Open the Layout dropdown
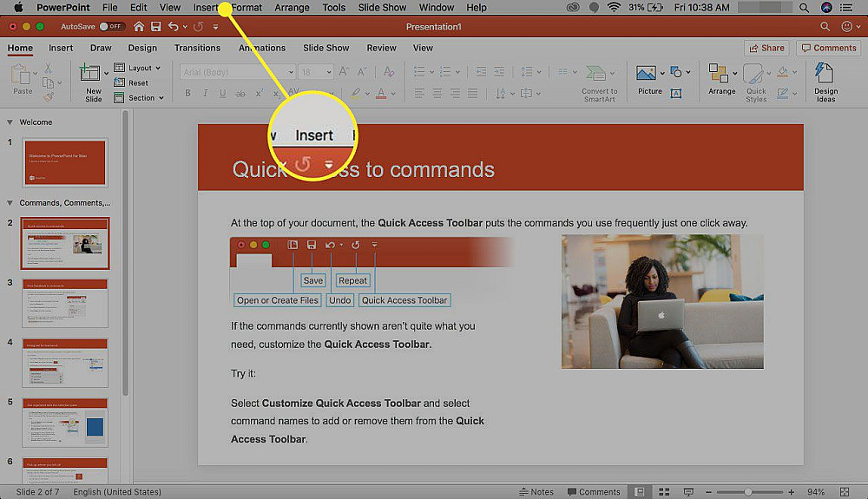 pyautogui.click(x=137, y=68)
